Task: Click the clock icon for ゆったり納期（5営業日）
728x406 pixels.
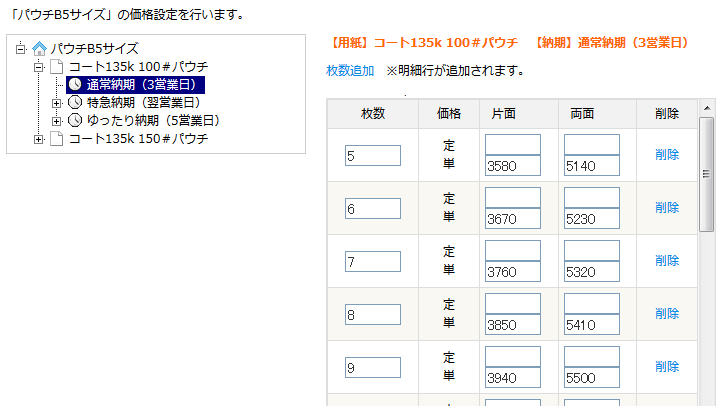Action: tap(75, 120)
